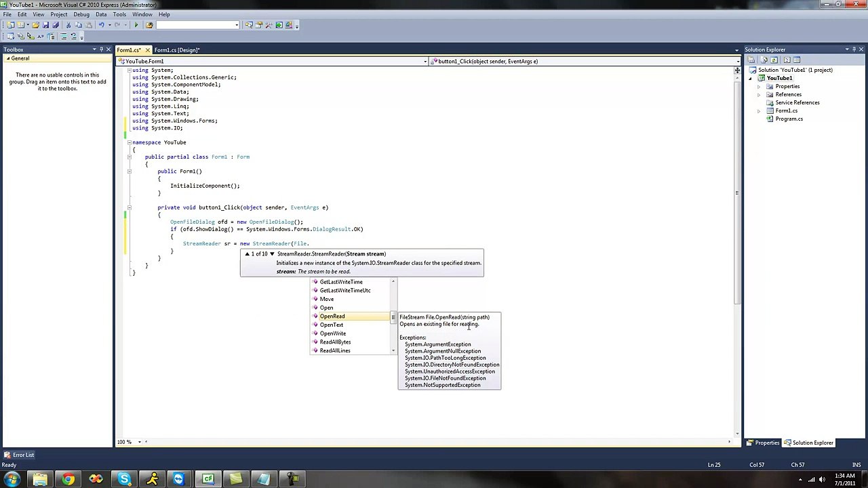Switch to the Form1.cs [Design]* tab

[177, 50]
